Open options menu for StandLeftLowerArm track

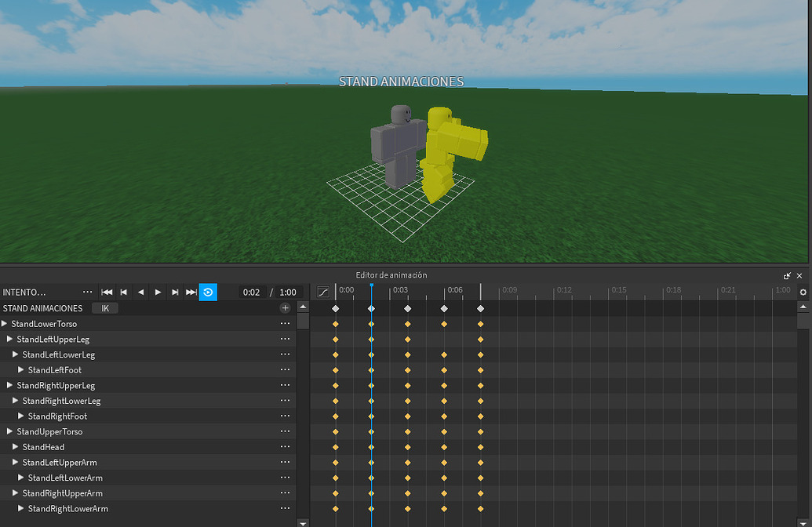click(285, 478)
